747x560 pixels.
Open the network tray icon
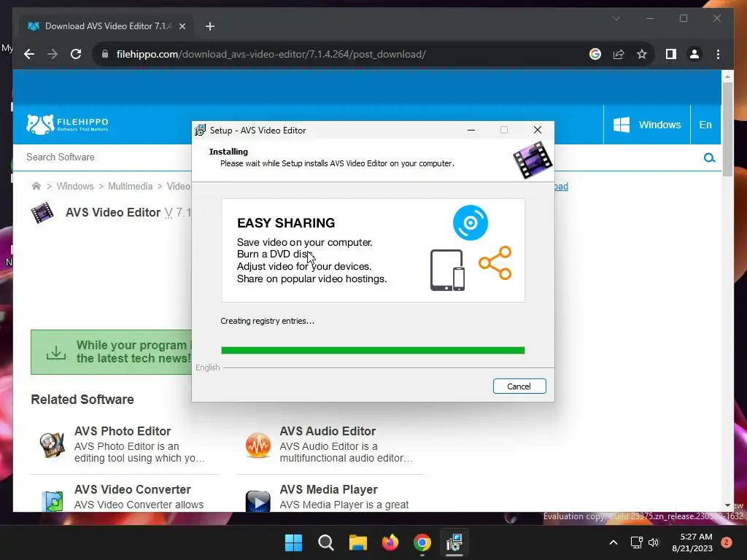click(x=636, y=542)
